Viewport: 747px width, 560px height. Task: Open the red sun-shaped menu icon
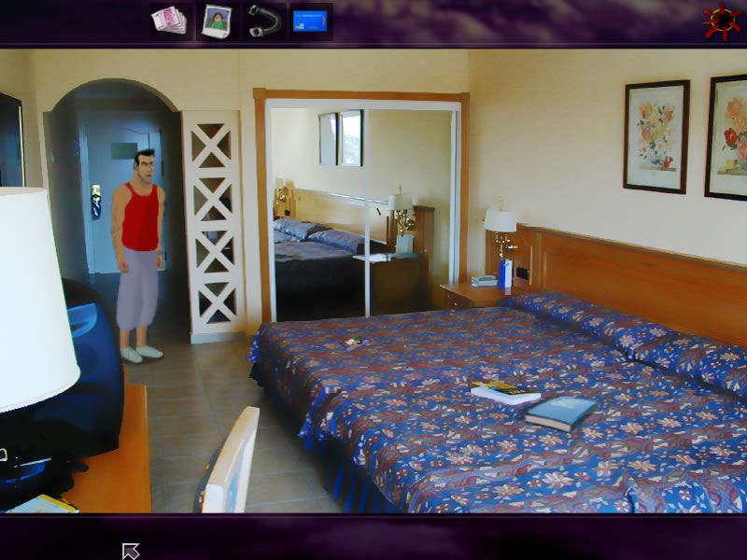click(723, 21)
